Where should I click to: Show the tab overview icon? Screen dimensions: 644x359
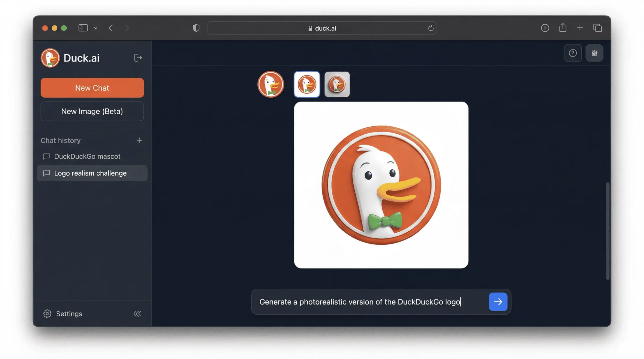tap(597, 28)
